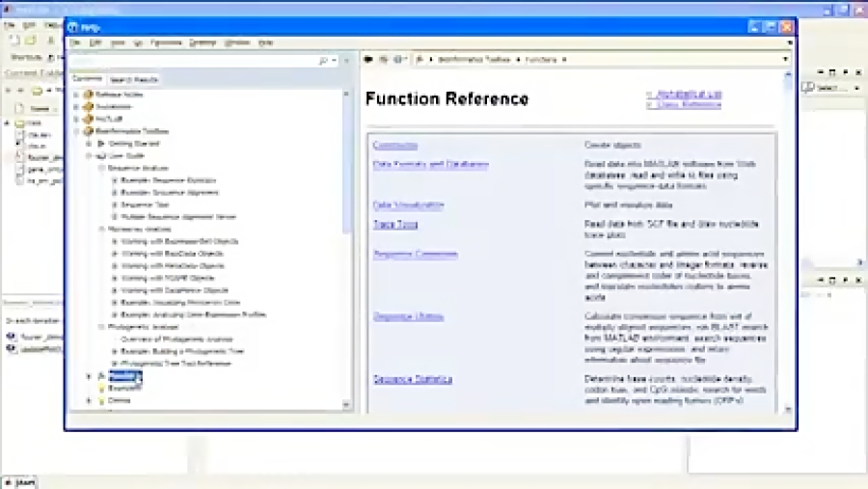The height and width of the screenshot is (489, 868).
Task: Expand the Installation tree node
Action: point(76,106)
